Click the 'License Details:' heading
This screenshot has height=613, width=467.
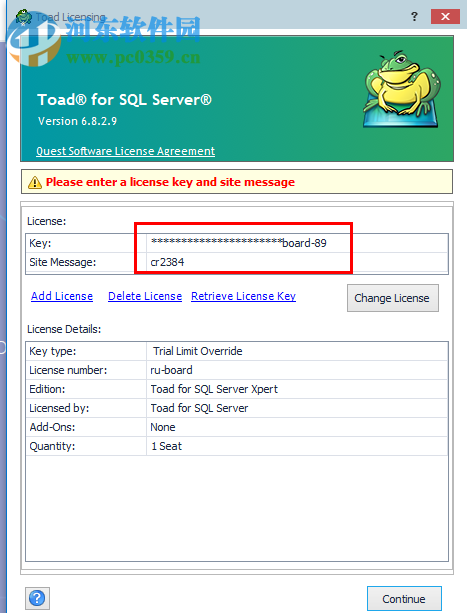[64, 329]
